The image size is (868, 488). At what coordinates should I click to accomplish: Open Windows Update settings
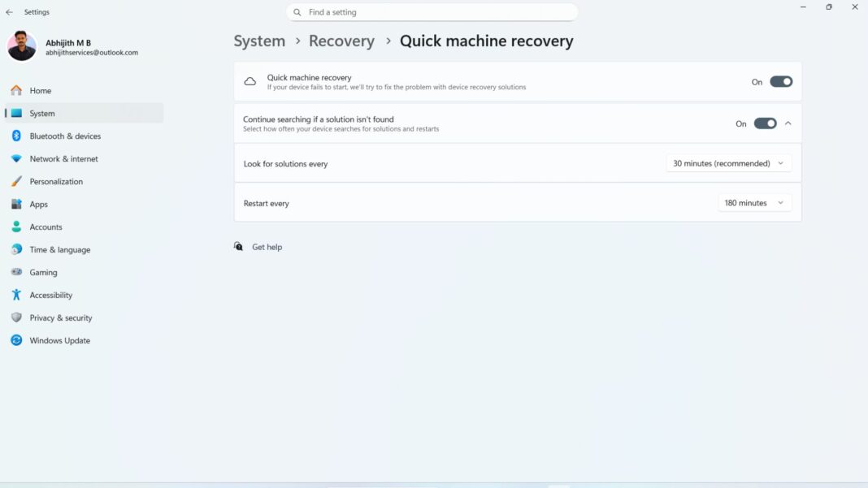click(x=59, y=340)
